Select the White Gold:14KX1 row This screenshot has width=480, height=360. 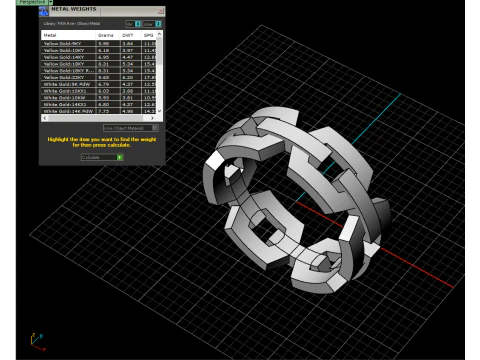pyautogui.click(x=98, y=104)
